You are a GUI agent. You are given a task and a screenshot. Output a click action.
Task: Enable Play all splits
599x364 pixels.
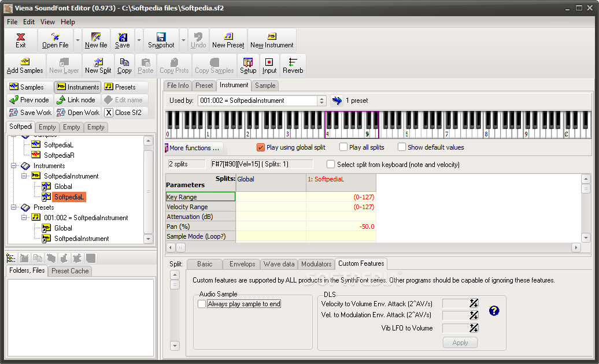343,147
